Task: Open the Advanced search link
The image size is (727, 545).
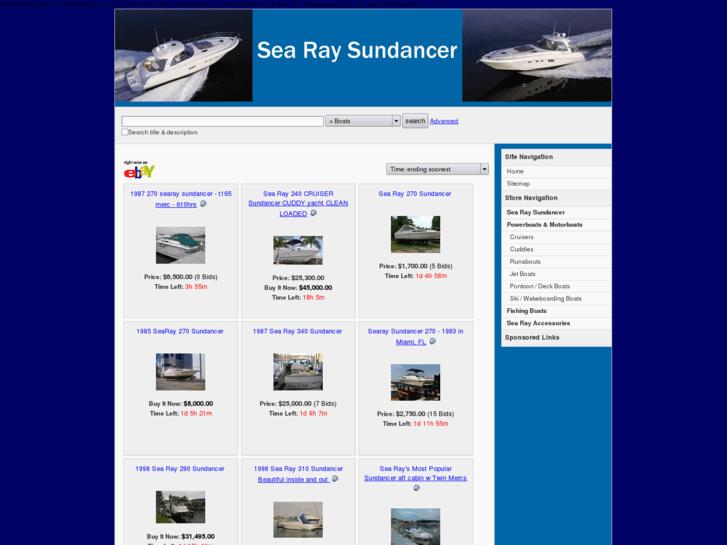Action: pos(444,121)
